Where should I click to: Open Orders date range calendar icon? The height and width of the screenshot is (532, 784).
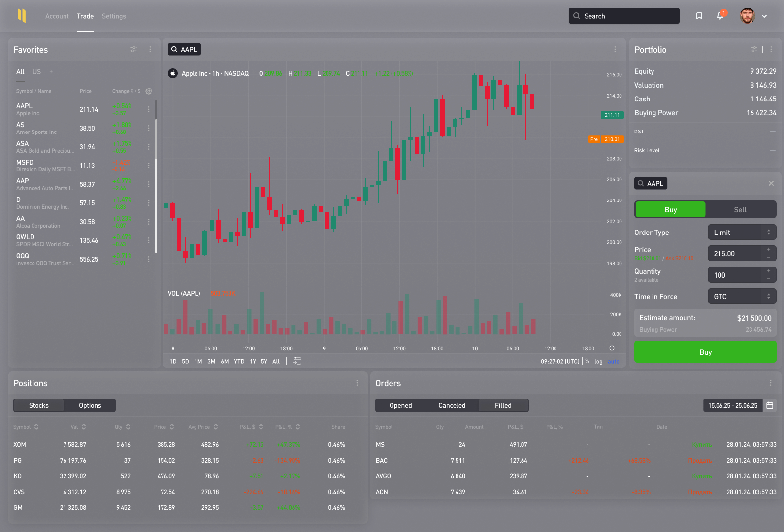(770, 405)
